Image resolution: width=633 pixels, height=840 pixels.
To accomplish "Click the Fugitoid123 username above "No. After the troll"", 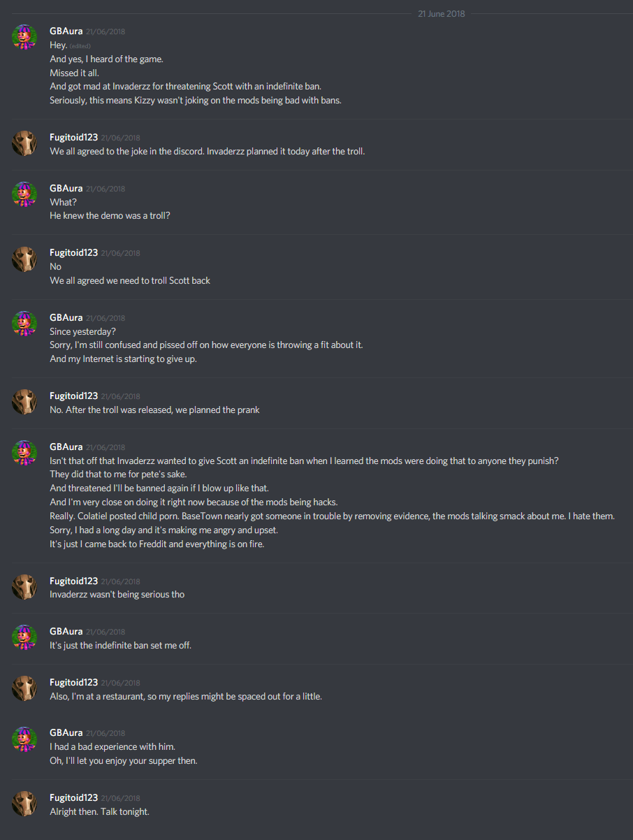I will pyautogui.click(x=73, y=396).
